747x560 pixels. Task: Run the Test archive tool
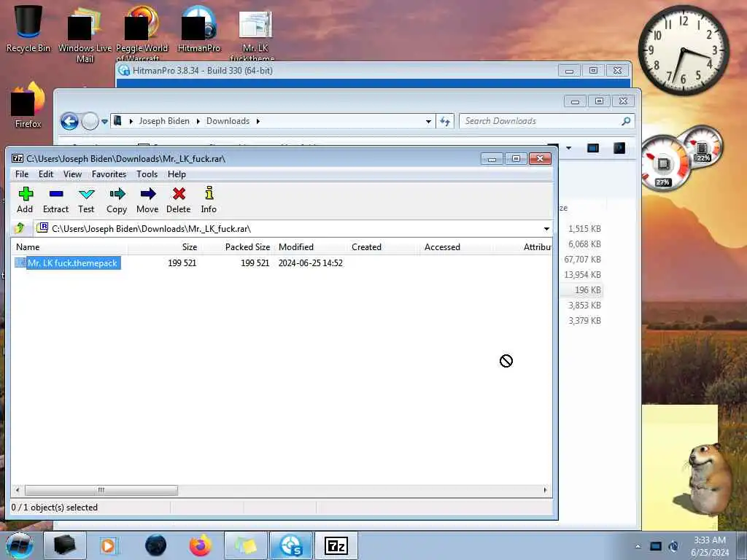point(86,200)
